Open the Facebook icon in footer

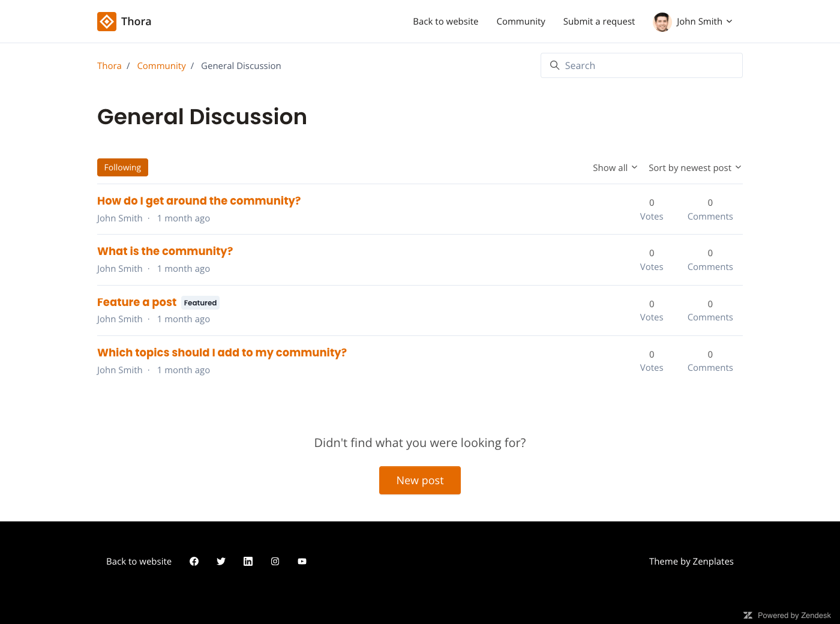[194, 562]
